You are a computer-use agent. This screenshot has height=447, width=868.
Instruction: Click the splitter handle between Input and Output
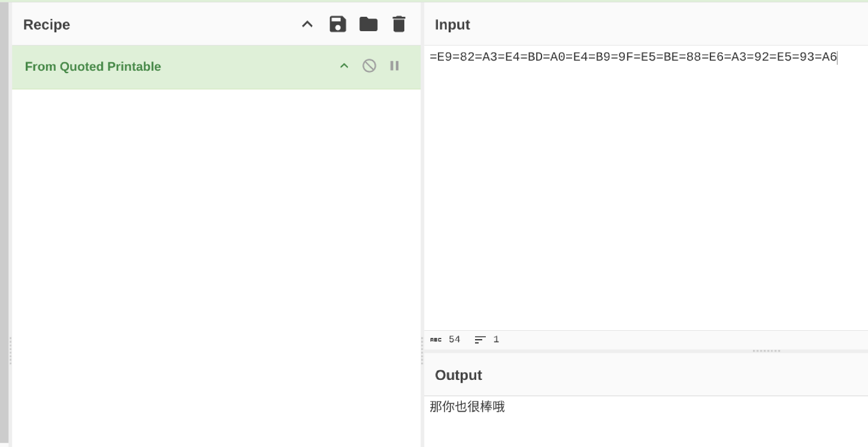tap(766, 351)
